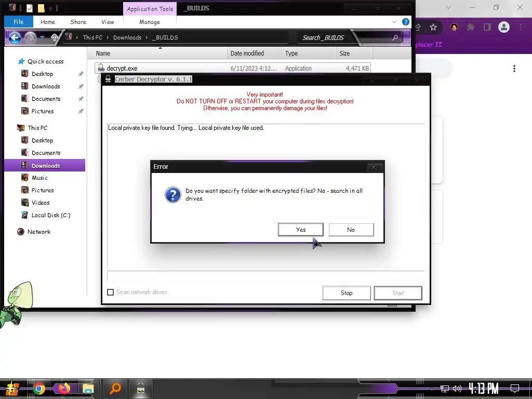Click No in the Error dialog
This screenshot has height=399, width=532.
coord(351,230)
